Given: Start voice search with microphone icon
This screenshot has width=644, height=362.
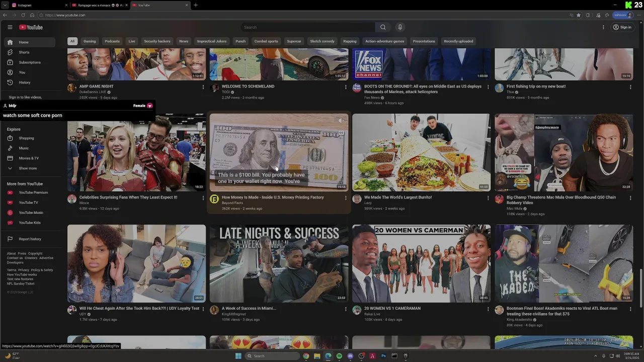Looking at the screenshot, I should 400,27.
